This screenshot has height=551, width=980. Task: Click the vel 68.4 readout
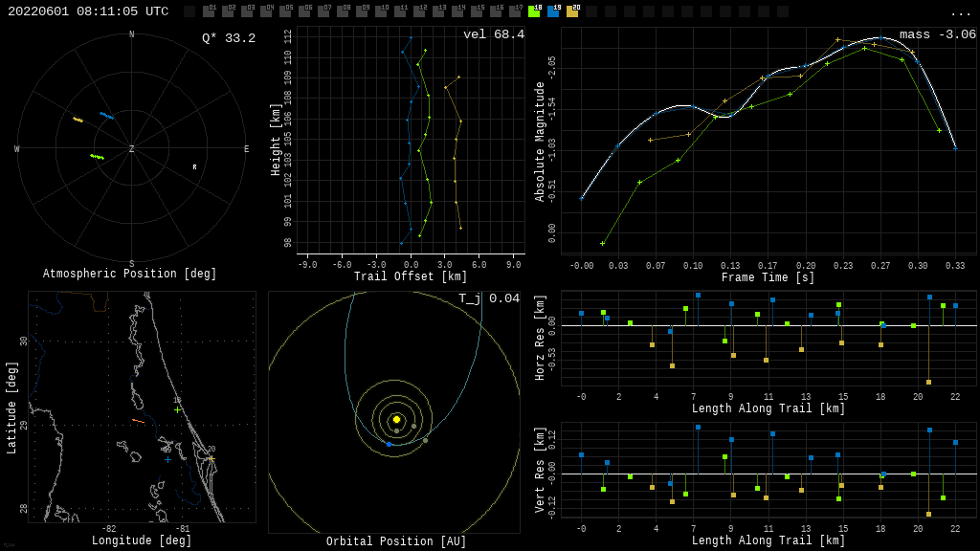pos(493,34)
